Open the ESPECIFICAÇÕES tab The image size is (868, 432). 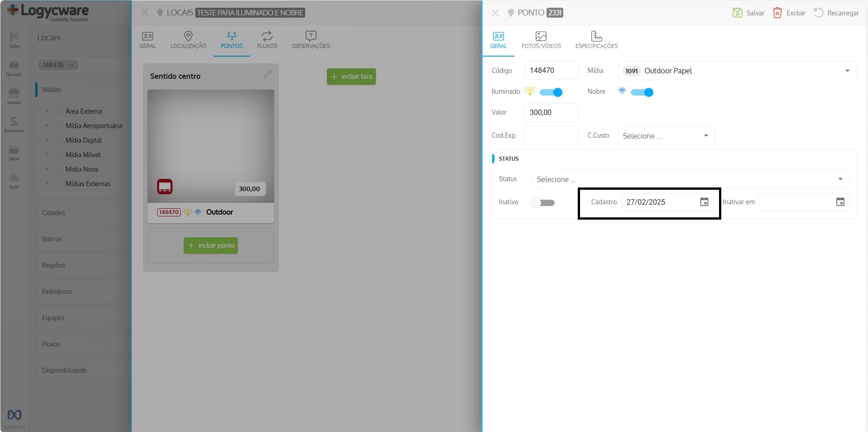(x=596, y=40)
